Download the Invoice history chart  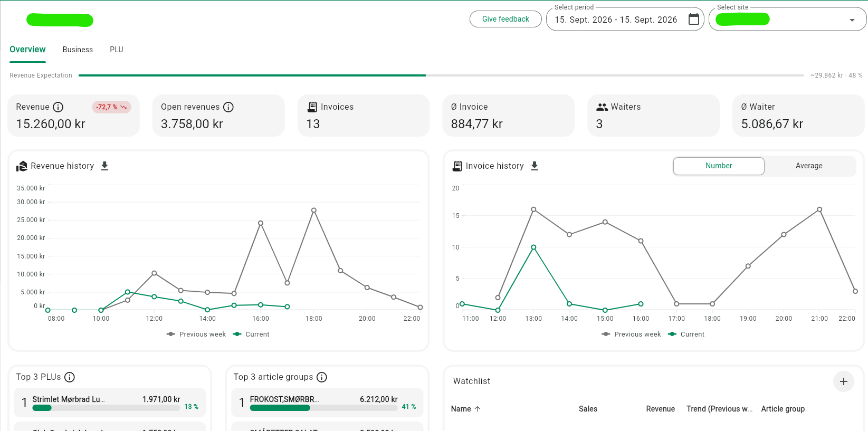coord(535,166)
